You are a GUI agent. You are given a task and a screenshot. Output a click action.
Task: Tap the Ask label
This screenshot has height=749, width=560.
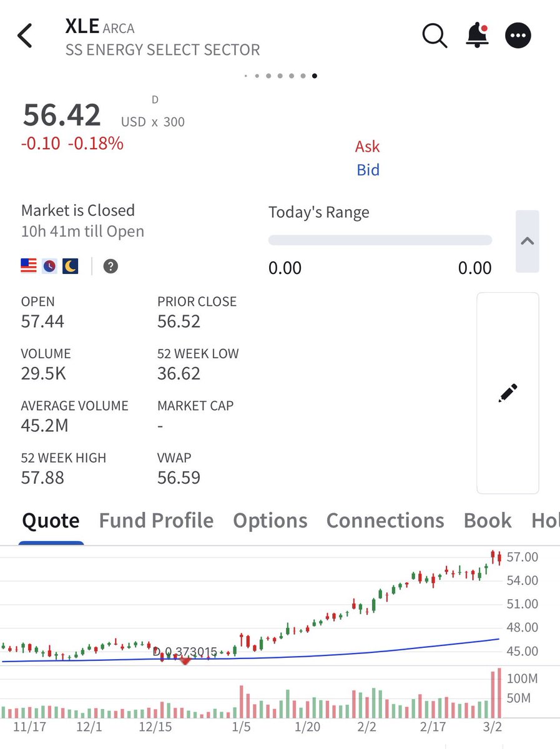click(368, 147)
